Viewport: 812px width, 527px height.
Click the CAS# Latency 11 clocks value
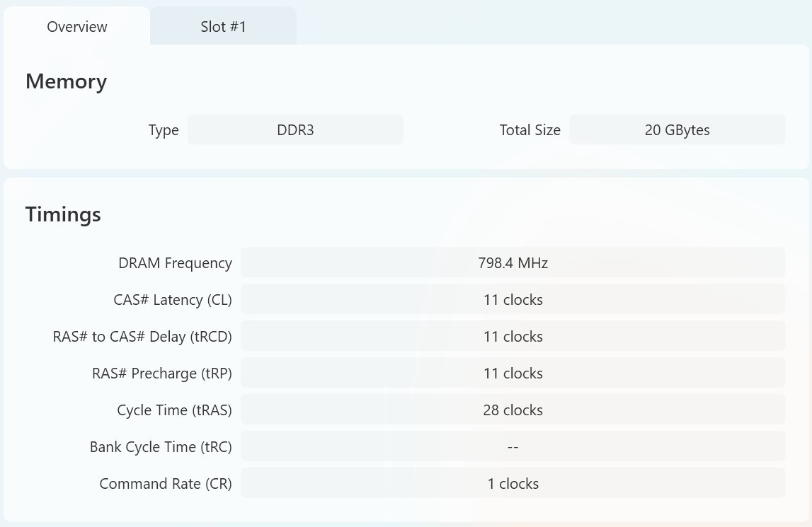[x=513, y=299]
